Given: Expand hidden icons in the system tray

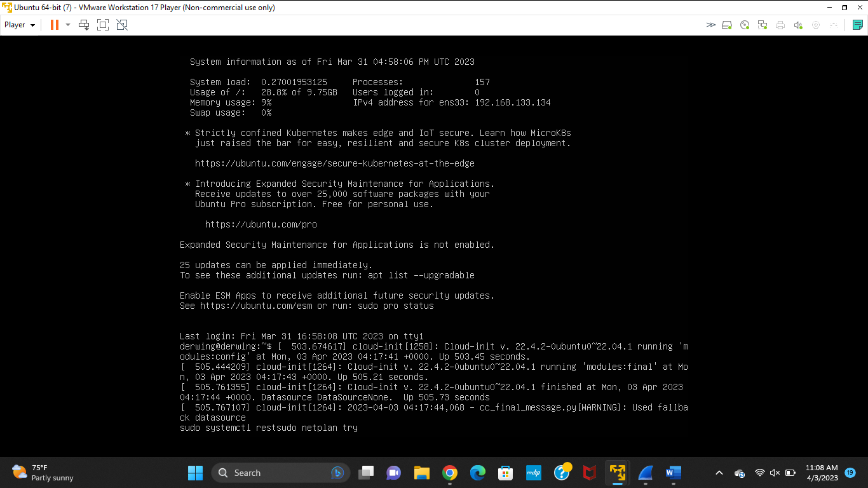Looking at the screenshot, I should [719, 473].
